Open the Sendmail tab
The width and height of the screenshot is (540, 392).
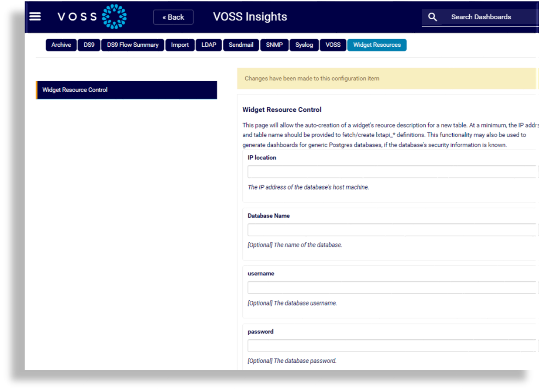pos(241,45)
